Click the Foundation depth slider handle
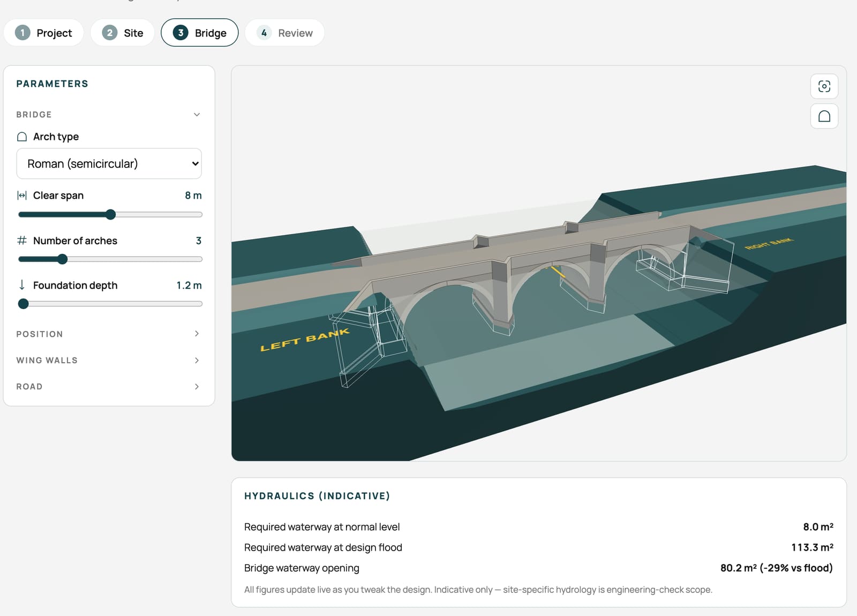This screenshot has width=857, height=616. pyautogui.click(x=23, y=304)
